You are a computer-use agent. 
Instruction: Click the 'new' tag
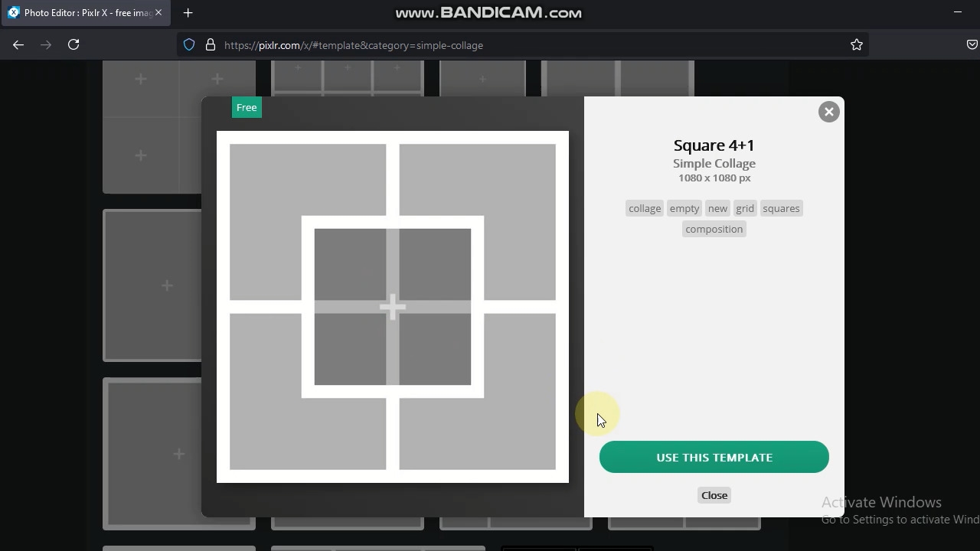tap(717, 208)
